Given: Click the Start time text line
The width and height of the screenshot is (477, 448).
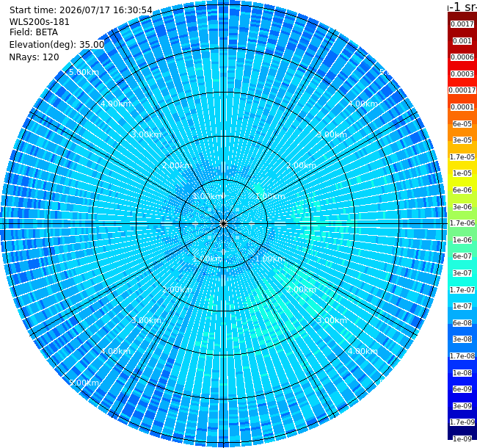Looking at the screenshot, I should pos(81,10).
